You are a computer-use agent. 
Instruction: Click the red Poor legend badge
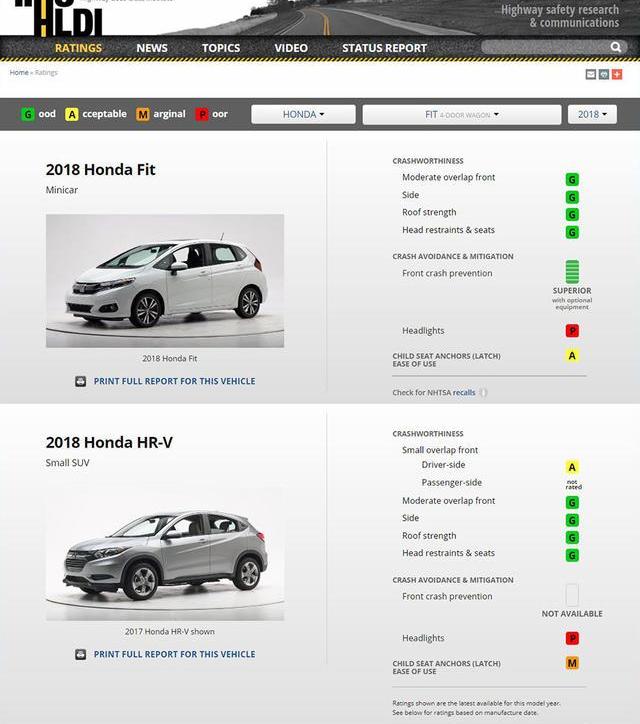coord(202,114)
